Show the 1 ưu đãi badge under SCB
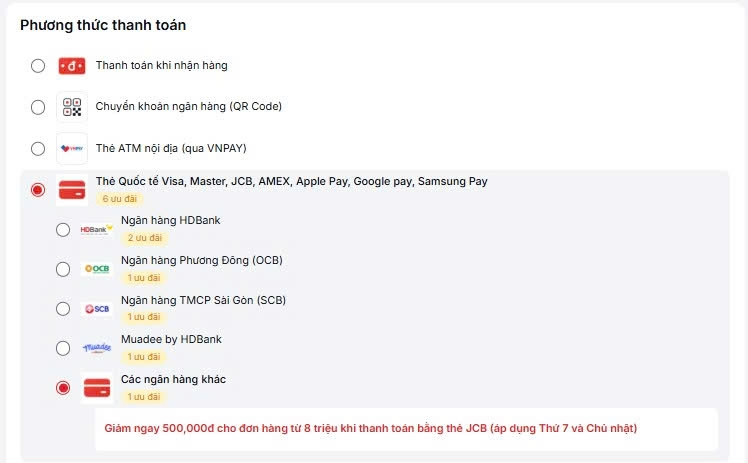The height and width of the screenshot is (463, 748). pos(143,317)
